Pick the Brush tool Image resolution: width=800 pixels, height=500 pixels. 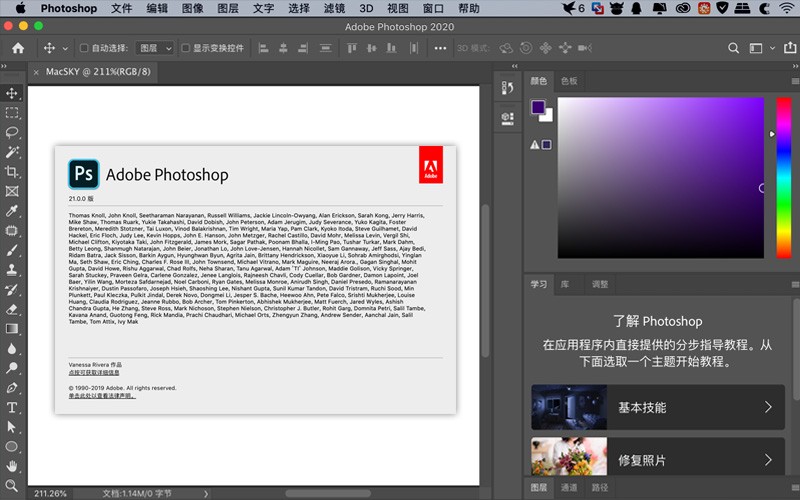pos(12,250)
